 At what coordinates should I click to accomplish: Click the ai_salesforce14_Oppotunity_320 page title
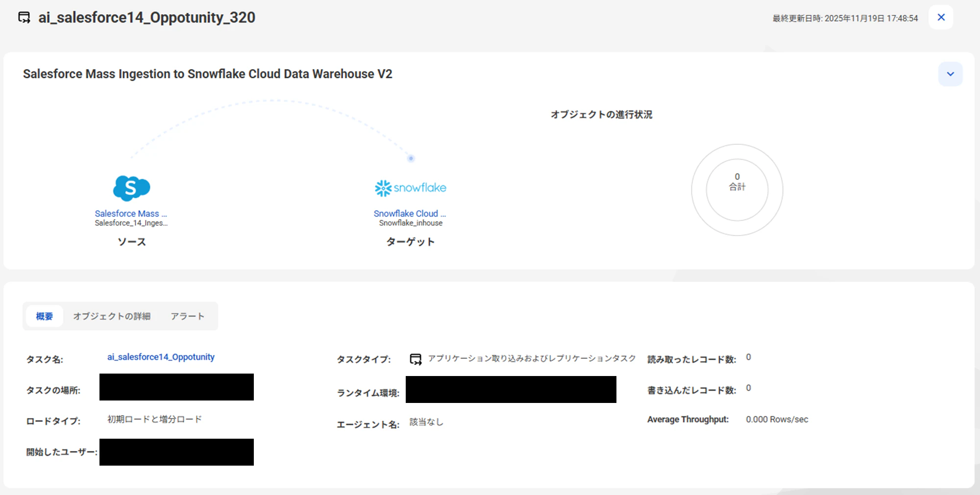tap(147, 18)
